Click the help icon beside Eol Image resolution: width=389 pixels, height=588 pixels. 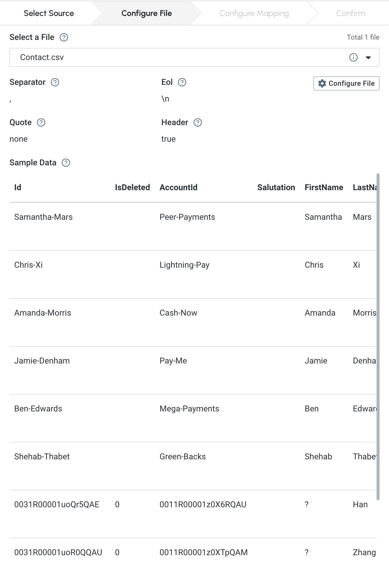tap(182, 82)
